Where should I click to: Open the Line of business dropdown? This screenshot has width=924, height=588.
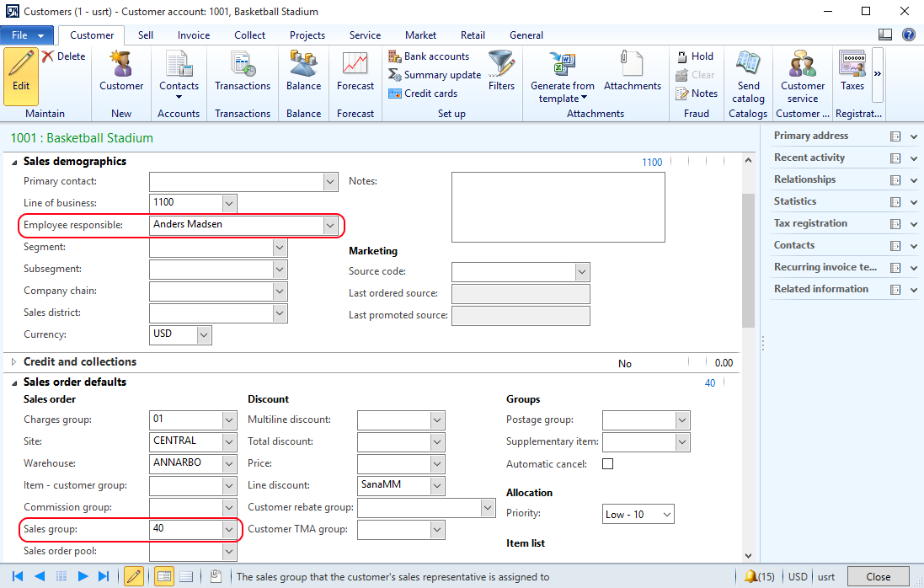tap(229, 203)
